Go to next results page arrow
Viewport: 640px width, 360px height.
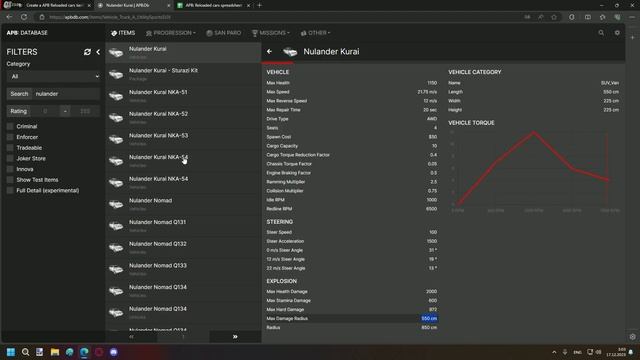(x=235, y=337)
